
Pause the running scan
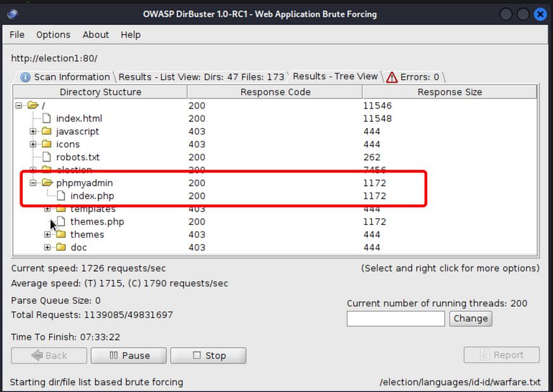129,355
